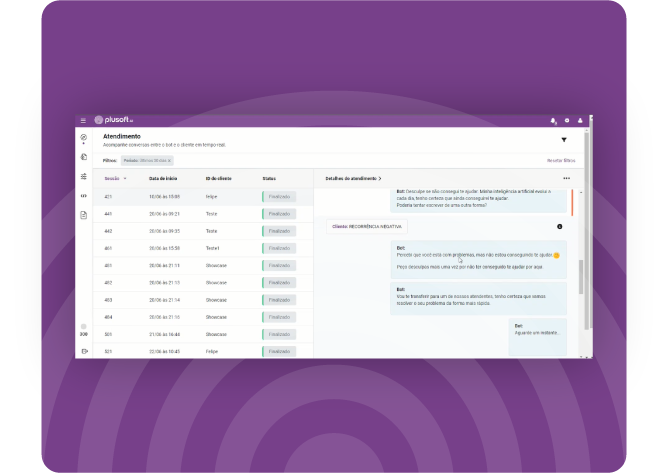Click Finalizado status in row 521
668x473 pixels.
coord(279,352)
